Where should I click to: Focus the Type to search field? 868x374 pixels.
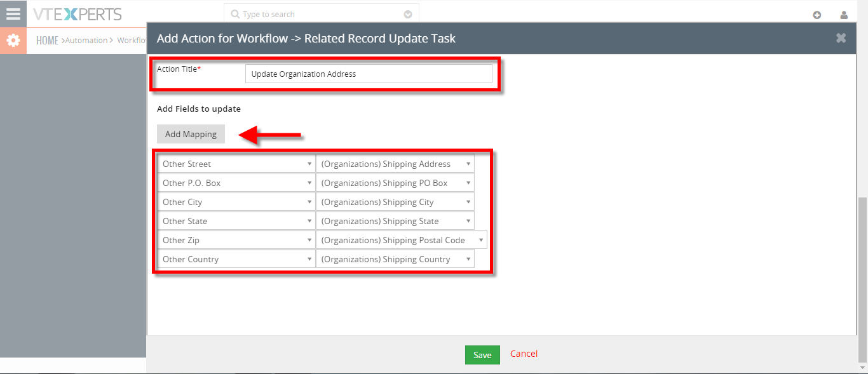pos(322,14)
